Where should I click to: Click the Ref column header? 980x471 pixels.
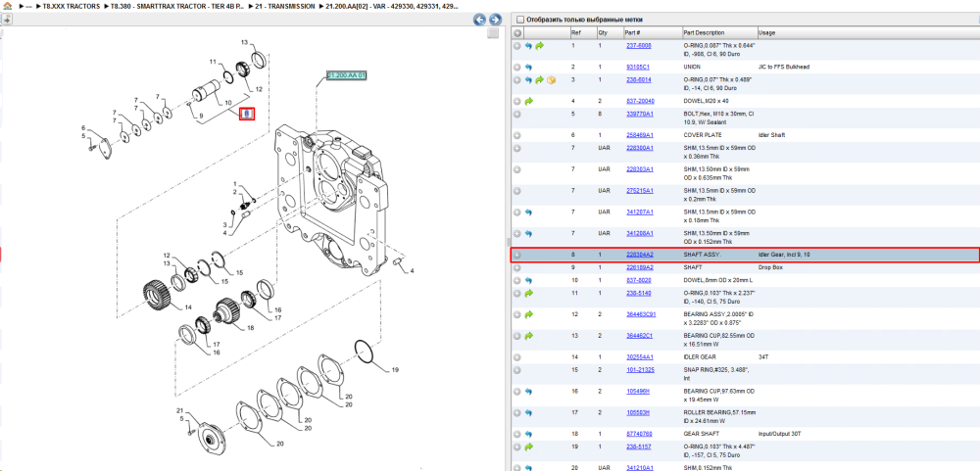point(575,32)
